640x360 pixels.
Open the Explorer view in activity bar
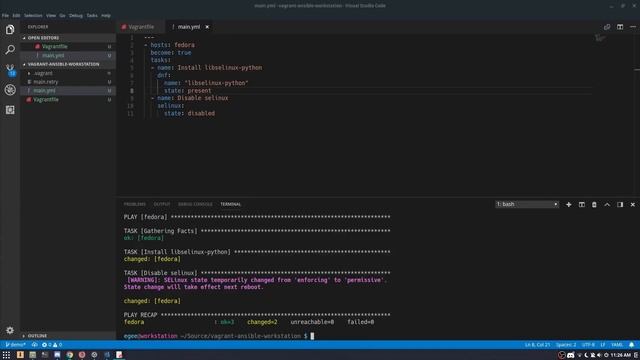tap(10, 29)
